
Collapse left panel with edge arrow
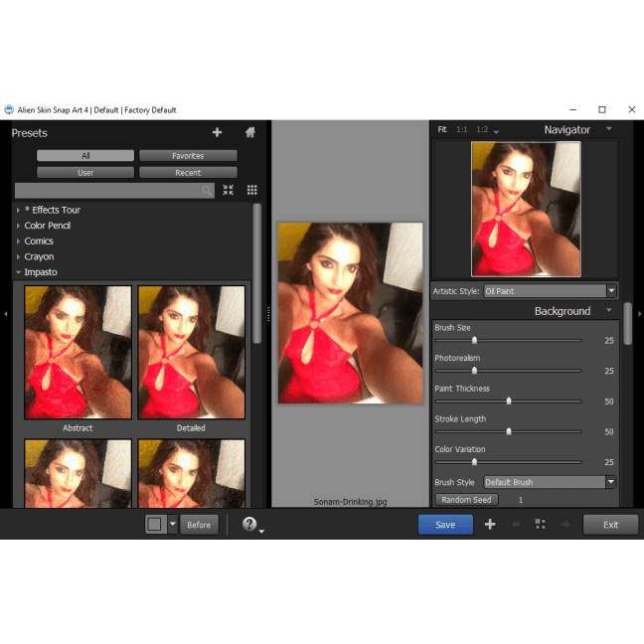(5, 314)
